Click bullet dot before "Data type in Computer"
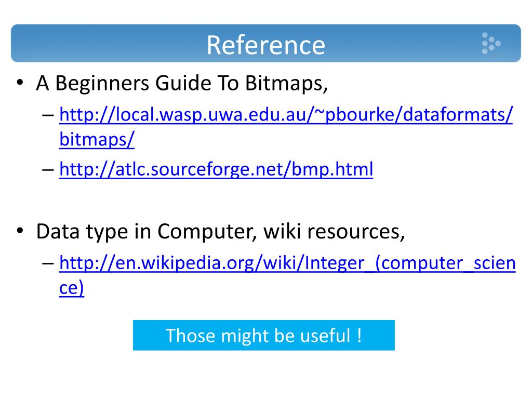Image resolution: width=532 pixels, height=399 pixels. [x=20, y=231]
